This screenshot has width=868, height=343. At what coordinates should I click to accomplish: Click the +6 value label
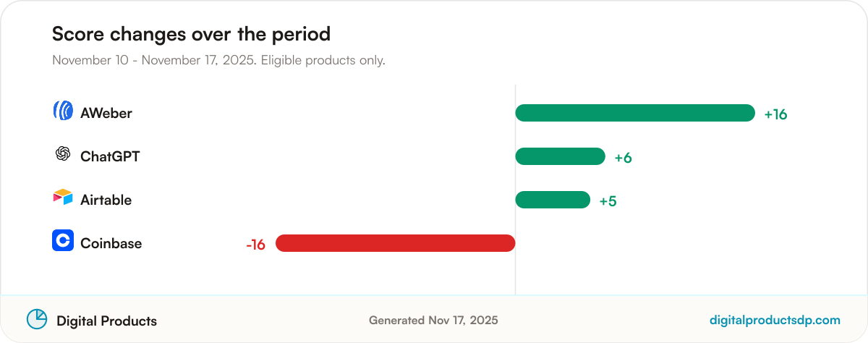pyautogui.click(x=623, y=158)
